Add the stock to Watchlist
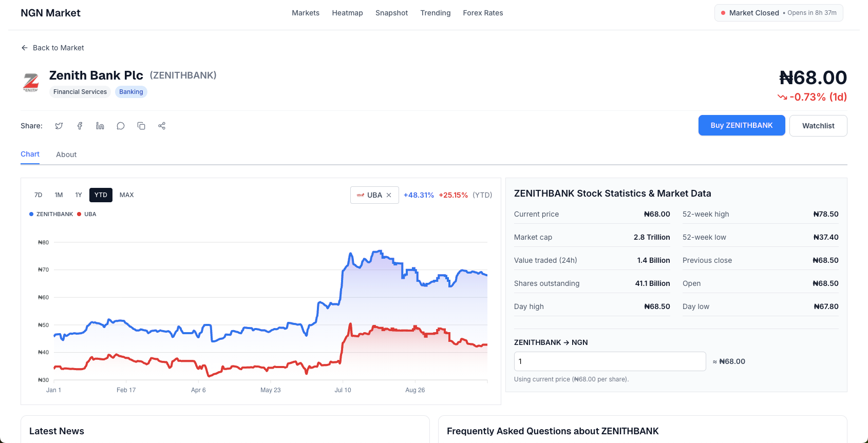This screenshot has height=443, width=868. (x=818, y=126)
